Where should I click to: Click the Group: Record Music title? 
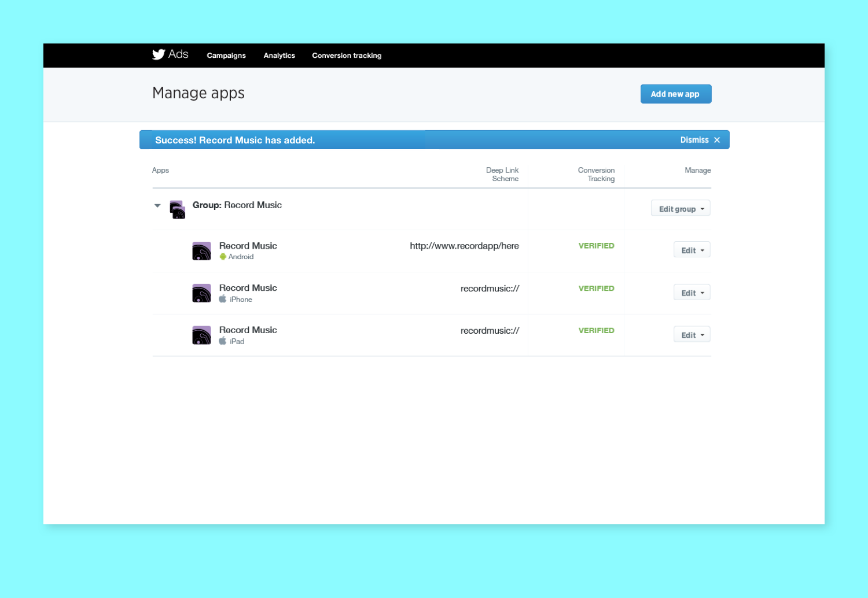pyautogui.click(x=237, y=205)
